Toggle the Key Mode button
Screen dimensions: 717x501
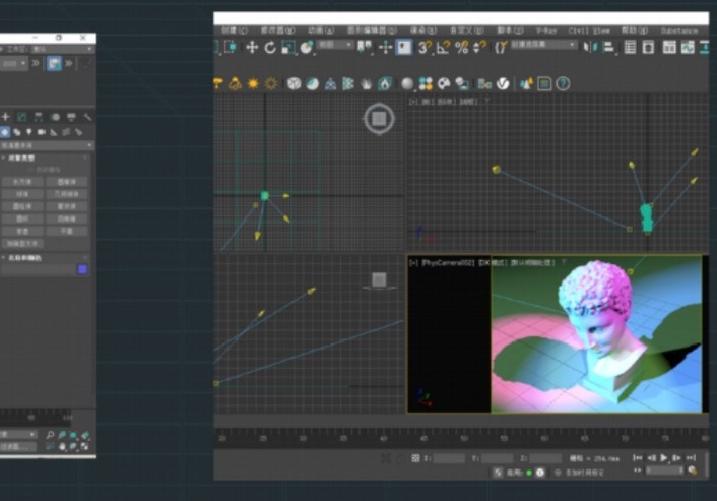click(x=637, y=470)
